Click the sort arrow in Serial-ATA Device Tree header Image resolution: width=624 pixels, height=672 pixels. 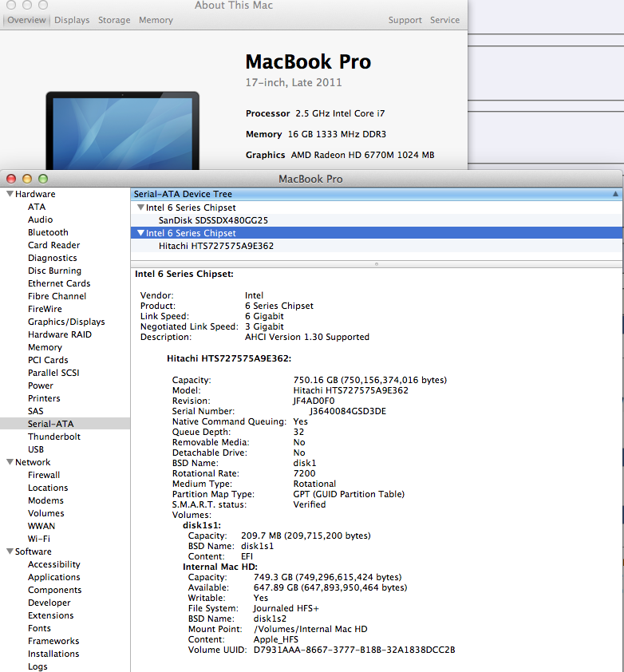(615, 194)
